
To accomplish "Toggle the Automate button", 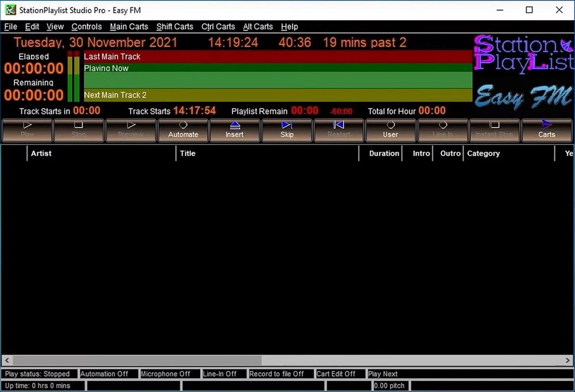I will coord(183,130).
